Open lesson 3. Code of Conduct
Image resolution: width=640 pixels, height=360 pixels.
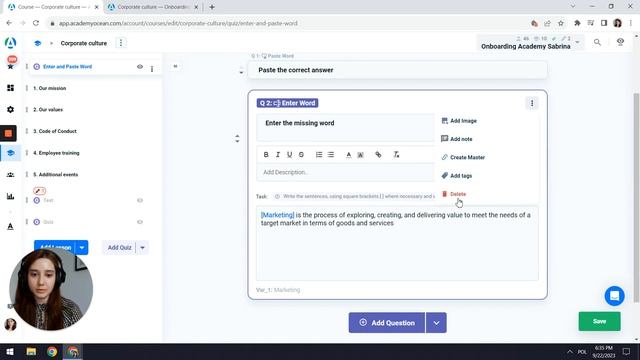coord(55,131)
